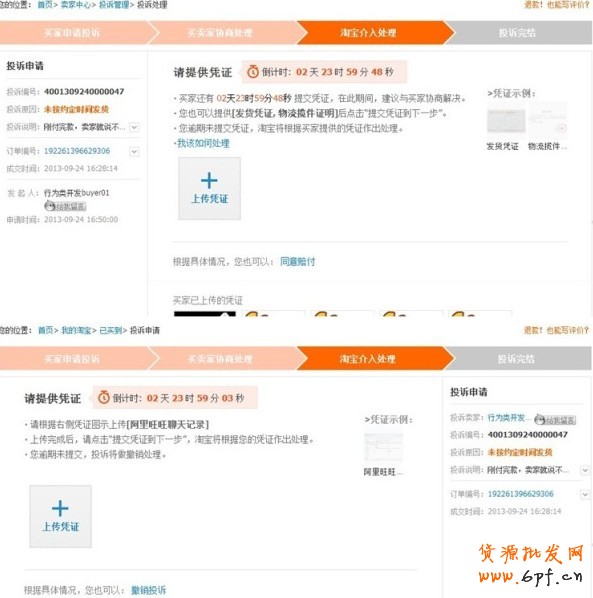
Task: Open the 阿里旺旺 example thumbnail
Action: [x=383, y=447]
